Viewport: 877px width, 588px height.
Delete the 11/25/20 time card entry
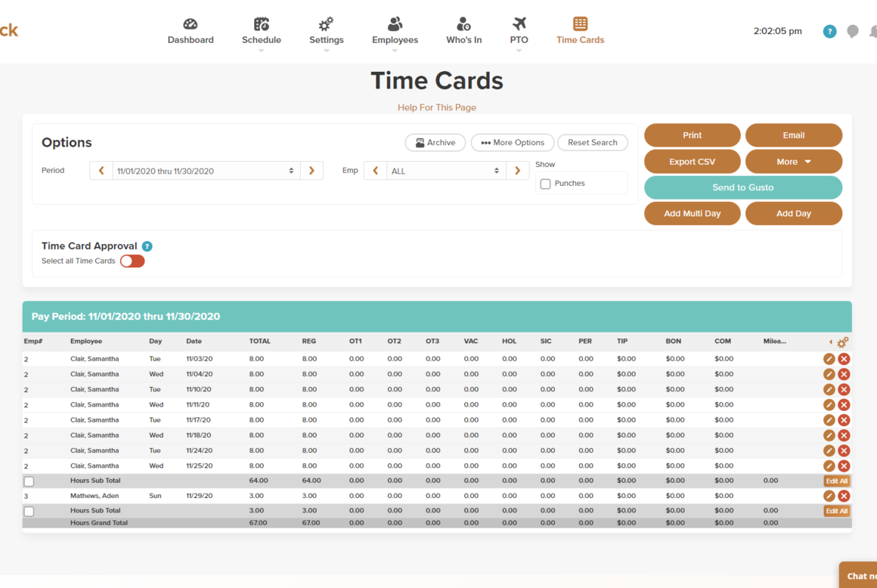844,466
